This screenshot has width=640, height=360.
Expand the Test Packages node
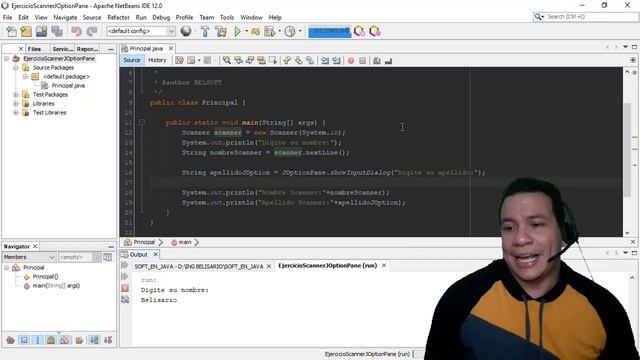tap(16, 95)
